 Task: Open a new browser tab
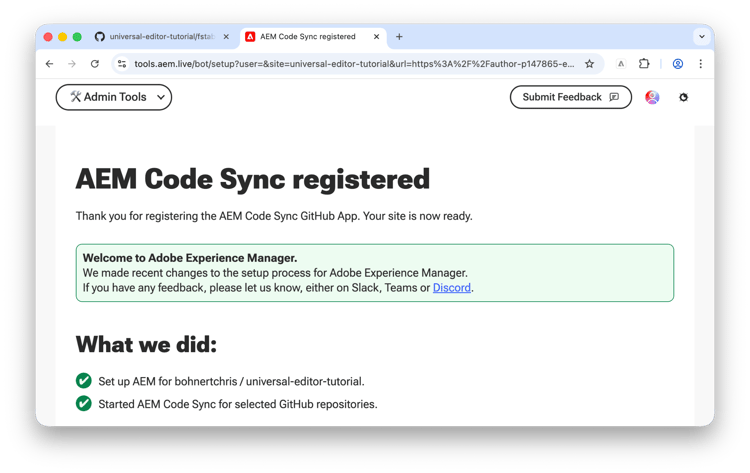pos(399,36)
